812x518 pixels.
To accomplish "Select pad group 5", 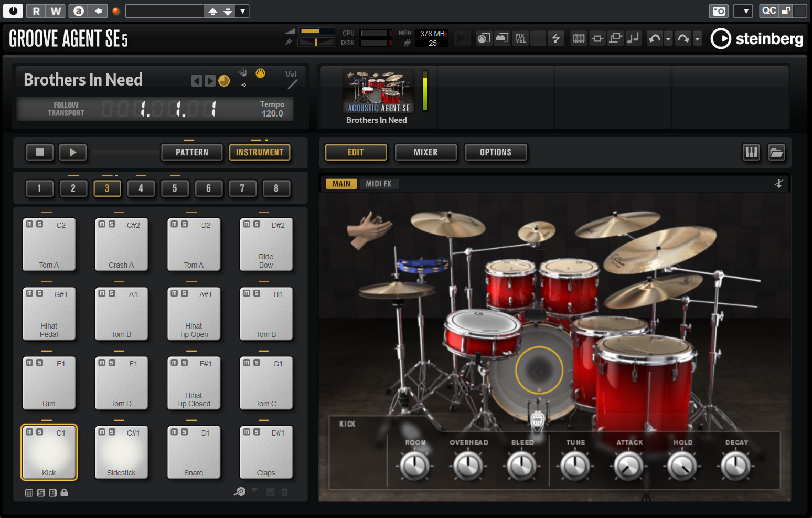I will (175, 188).
